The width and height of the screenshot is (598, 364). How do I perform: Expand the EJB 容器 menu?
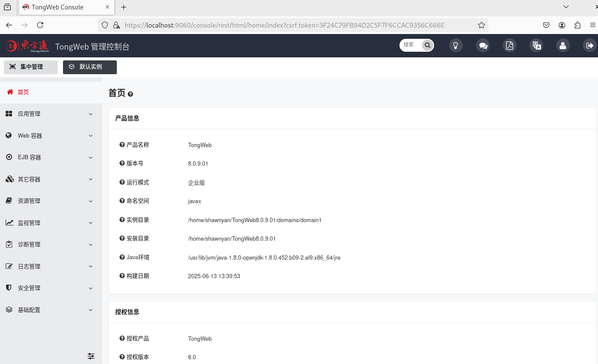[51, 157]
